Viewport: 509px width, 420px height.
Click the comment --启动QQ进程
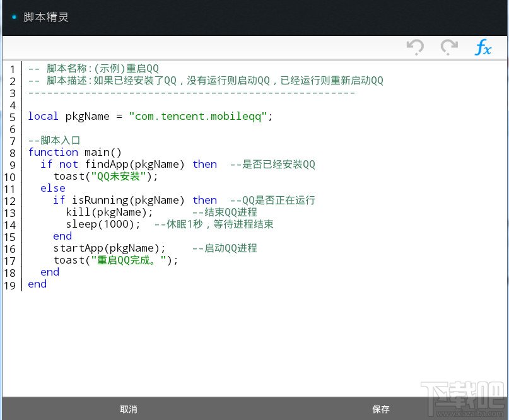(x=225, y=248)
